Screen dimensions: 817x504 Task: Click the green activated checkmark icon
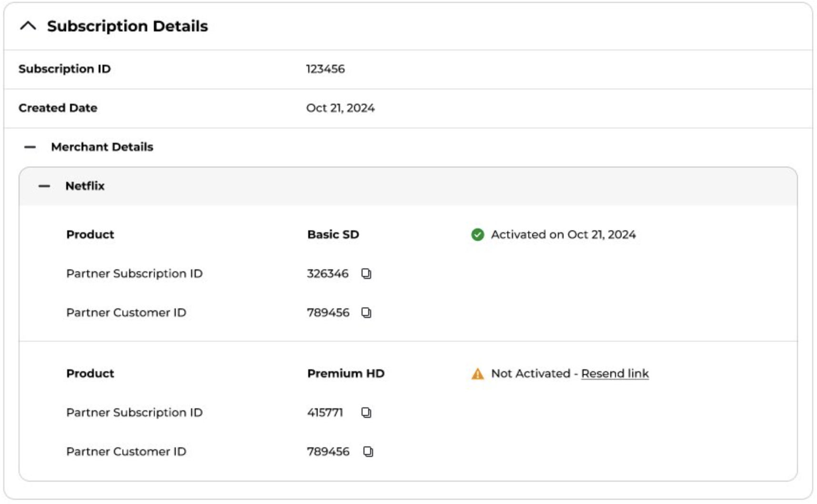tap(477, 235)
